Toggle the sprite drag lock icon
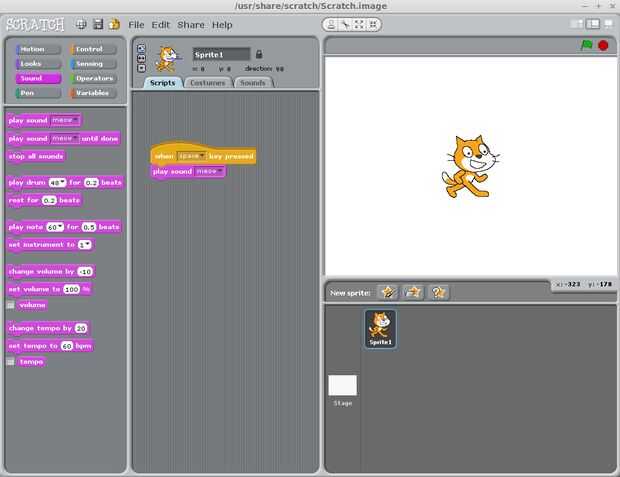620x477 pixels. point(259,54)
